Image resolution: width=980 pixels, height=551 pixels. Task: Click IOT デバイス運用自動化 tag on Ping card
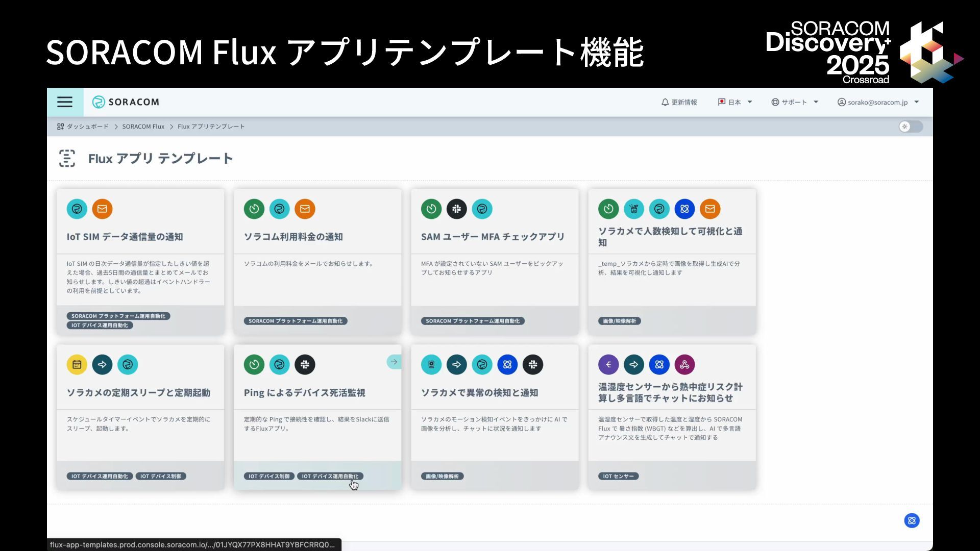click(330, 476)
